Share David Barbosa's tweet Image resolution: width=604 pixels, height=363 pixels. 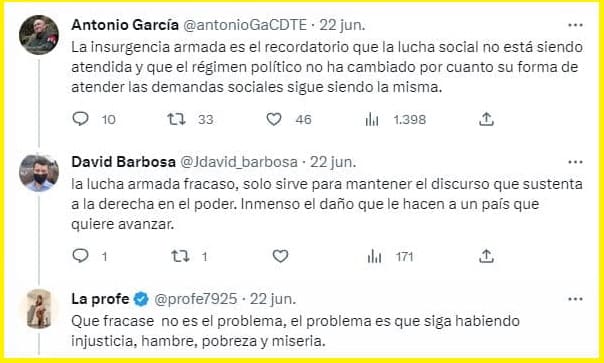486,256
